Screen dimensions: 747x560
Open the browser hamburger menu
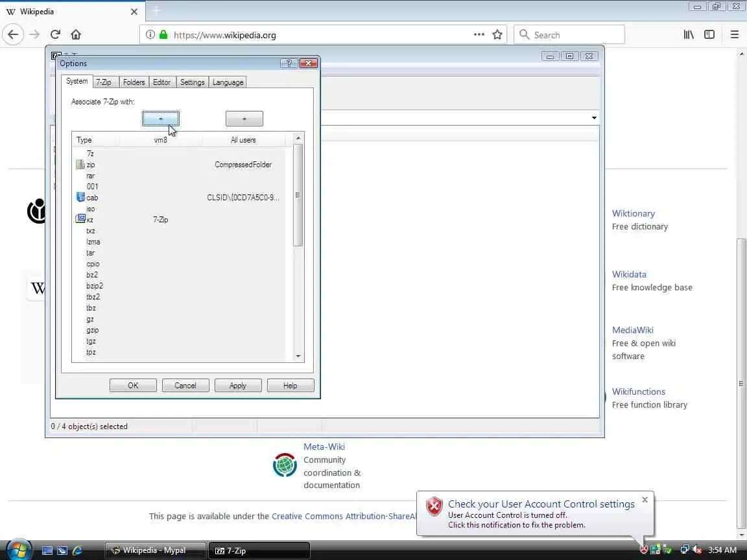click(x=735, y=34)
